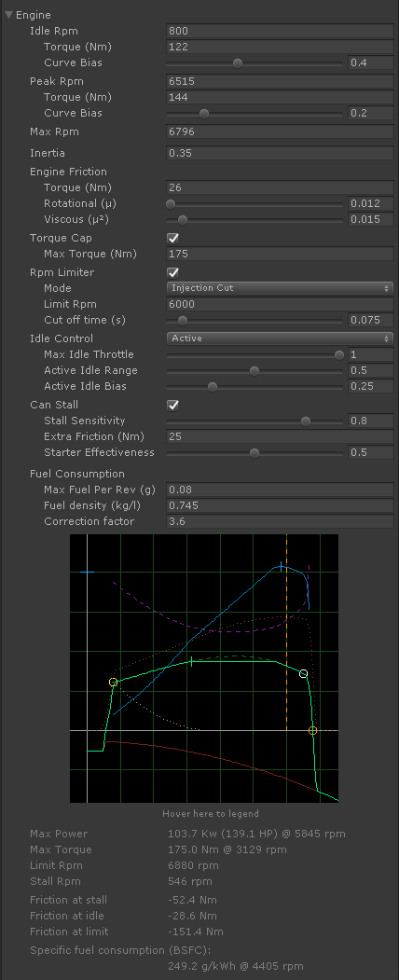Click the Viscous friction slider handle

coord(183,219)
